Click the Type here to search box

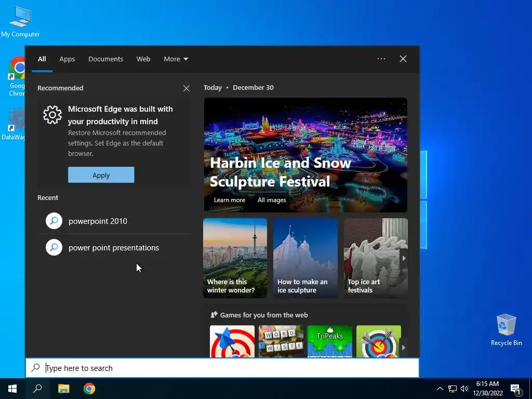pyautogui.click(x=222, y=368)
